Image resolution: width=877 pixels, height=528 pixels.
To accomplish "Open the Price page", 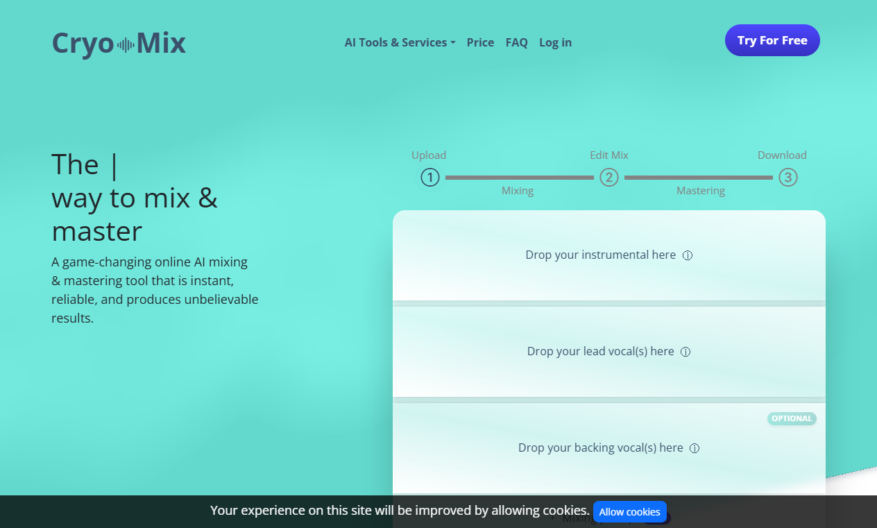I will 480,43.
